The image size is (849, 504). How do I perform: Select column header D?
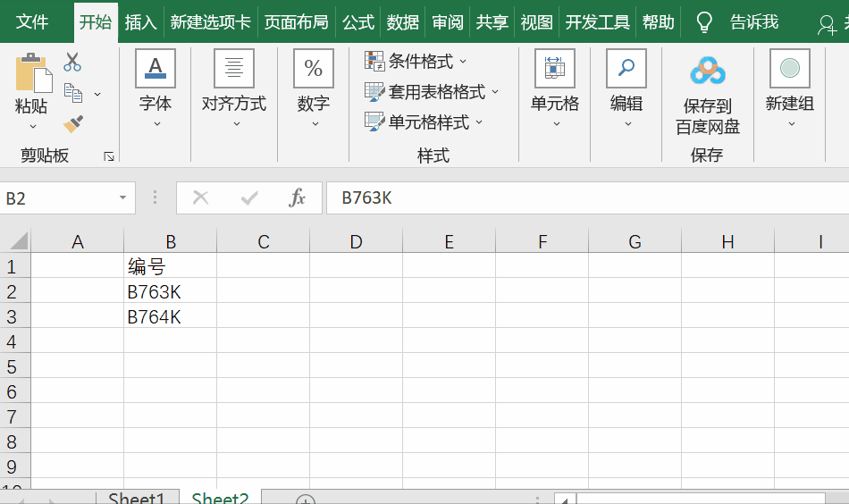click(356, 241)
